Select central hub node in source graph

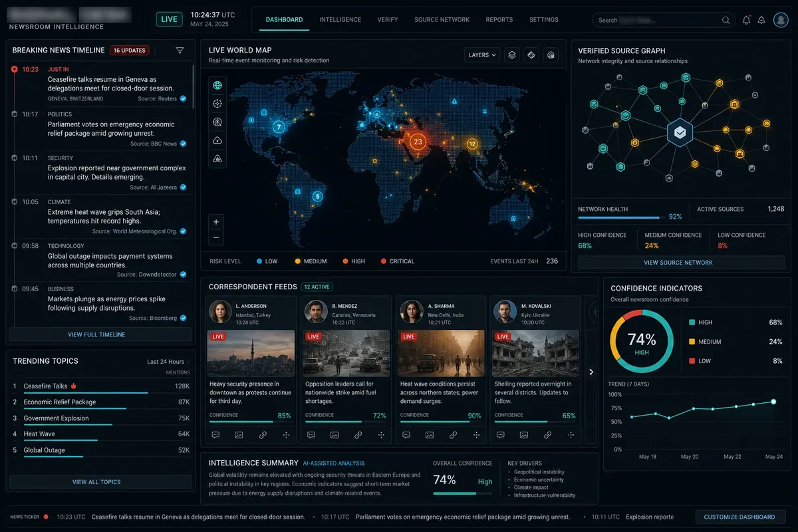point(680,133)
